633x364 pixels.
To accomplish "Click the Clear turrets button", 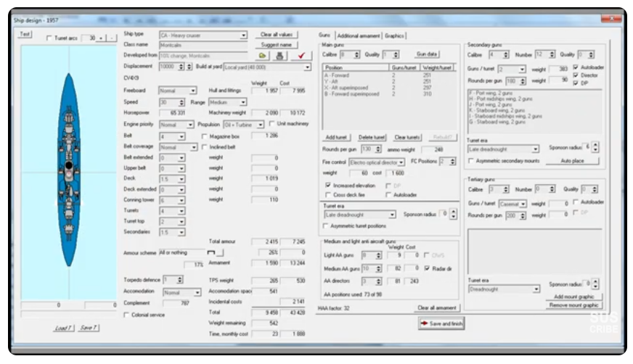I will [x=407, y=138].
